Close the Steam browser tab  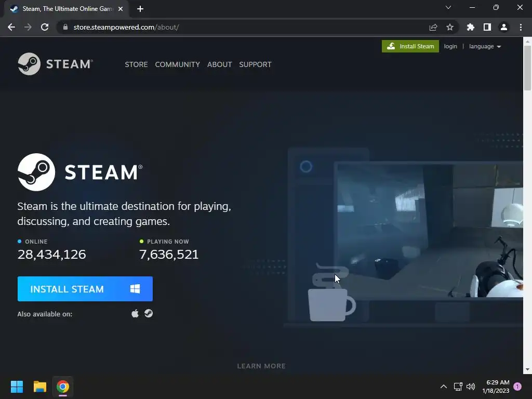pos(121,9)
